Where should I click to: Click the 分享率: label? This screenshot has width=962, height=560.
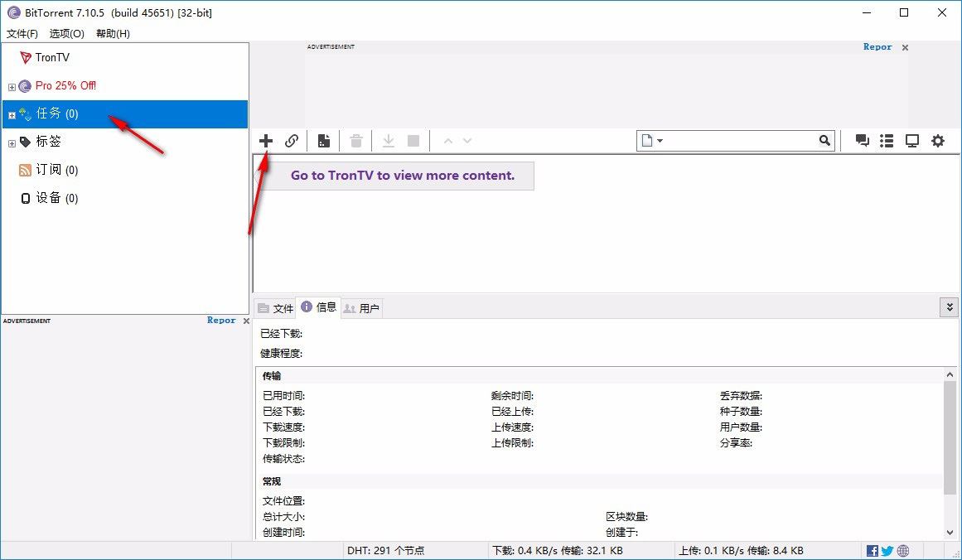coord(737,443)
